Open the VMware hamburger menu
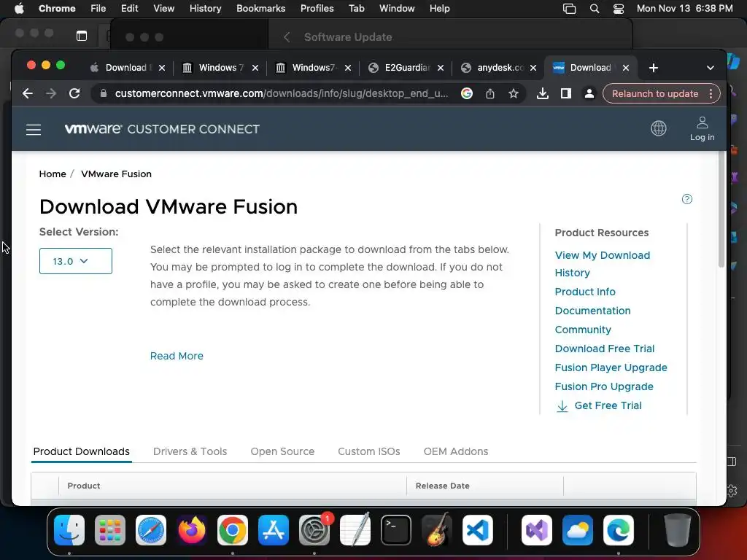Viewport: 747px width, 560px height. [34, 130]
